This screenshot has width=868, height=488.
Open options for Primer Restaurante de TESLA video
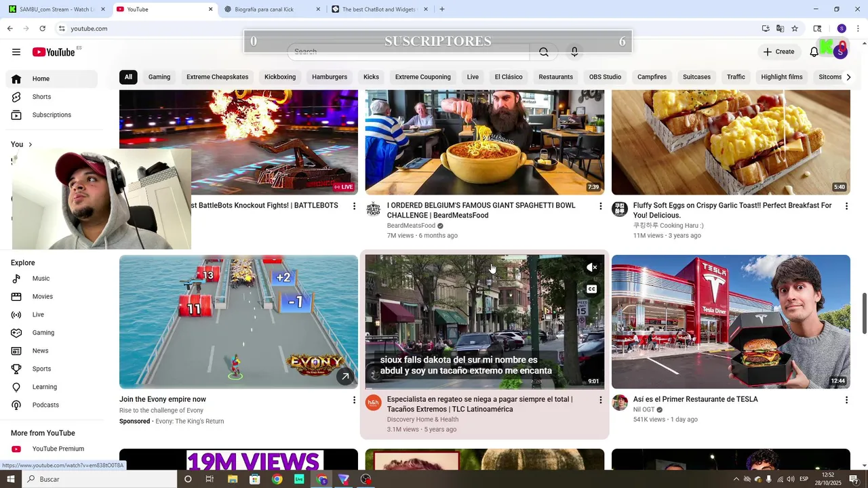pos(846,401)
